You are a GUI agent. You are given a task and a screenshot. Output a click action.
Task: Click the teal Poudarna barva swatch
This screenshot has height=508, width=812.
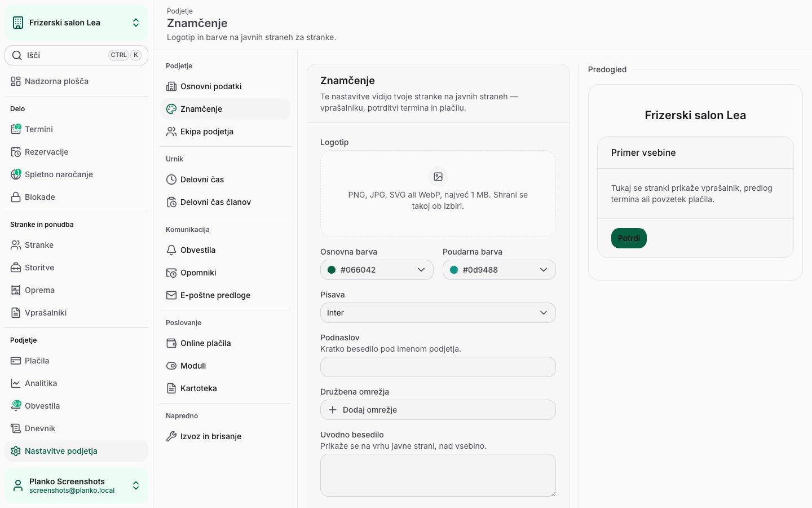[x=454, y=270]
